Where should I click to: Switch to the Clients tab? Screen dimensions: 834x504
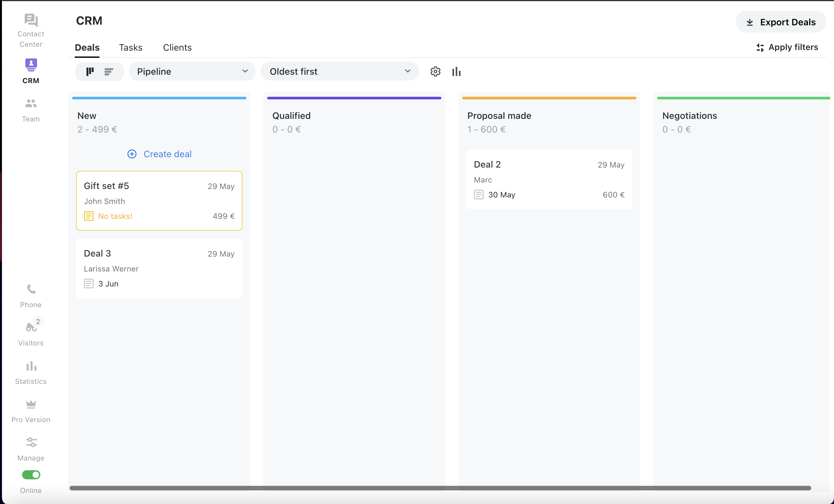tap(177, 47)
